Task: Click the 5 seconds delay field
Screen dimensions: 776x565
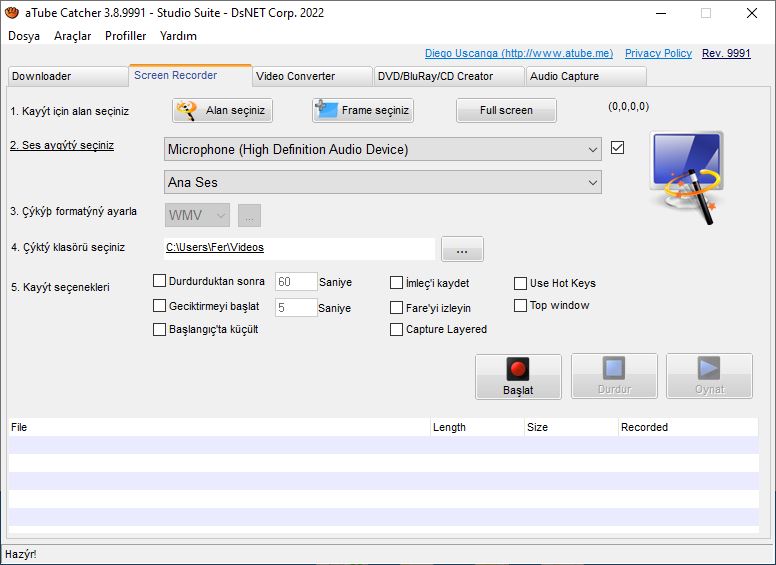Action: click(296, 307)
